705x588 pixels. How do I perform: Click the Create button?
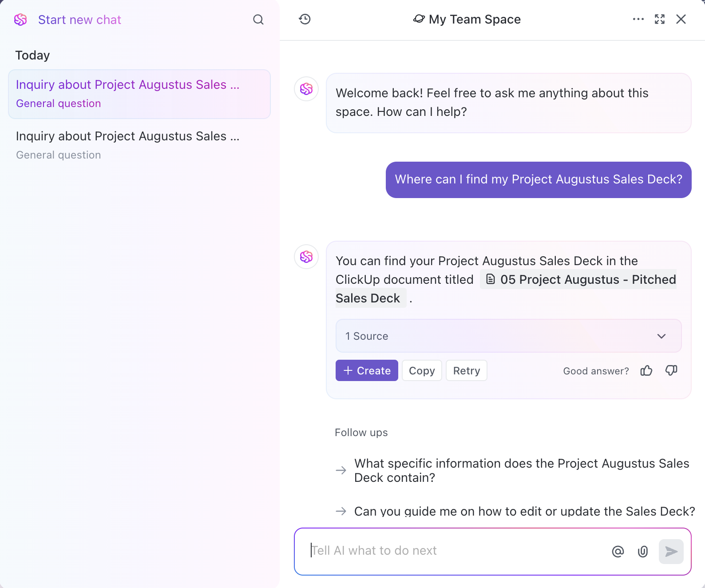pyautogui.click(x=367, y=370)
